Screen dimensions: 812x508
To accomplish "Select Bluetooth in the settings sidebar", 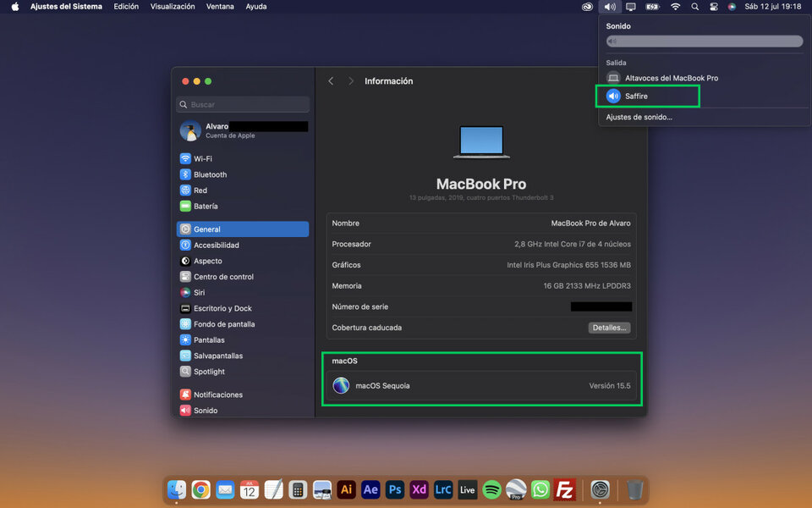I will pos(210,174).
